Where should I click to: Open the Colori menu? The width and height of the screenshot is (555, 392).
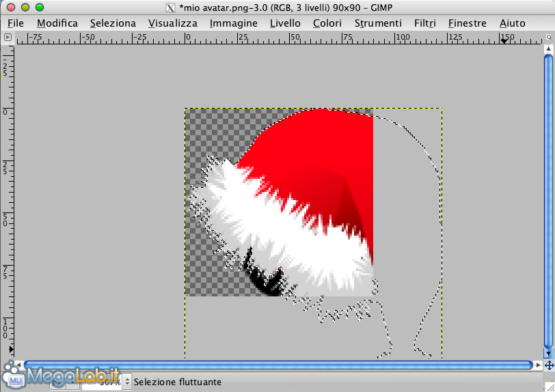[x=327, y=23]
